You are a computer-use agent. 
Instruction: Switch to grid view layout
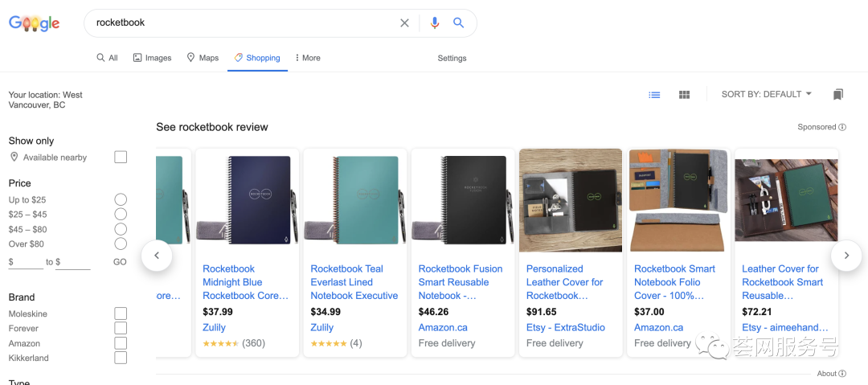[x=684, y=95]
